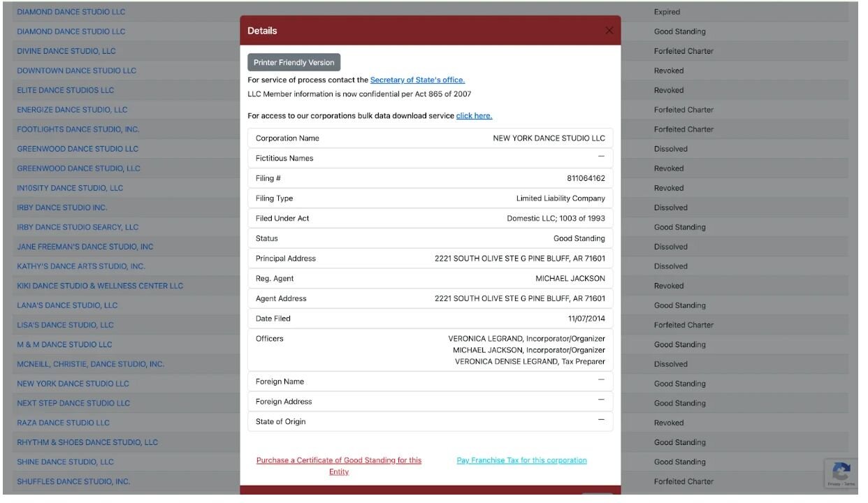Open KIKI DANCE STUDIO & WELLNESS CENTER LLC
The height and width of the screenshot is (503, 868).
click(x=100, y=286)
